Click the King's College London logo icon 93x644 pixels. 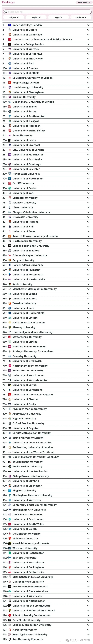pos(10,83)
